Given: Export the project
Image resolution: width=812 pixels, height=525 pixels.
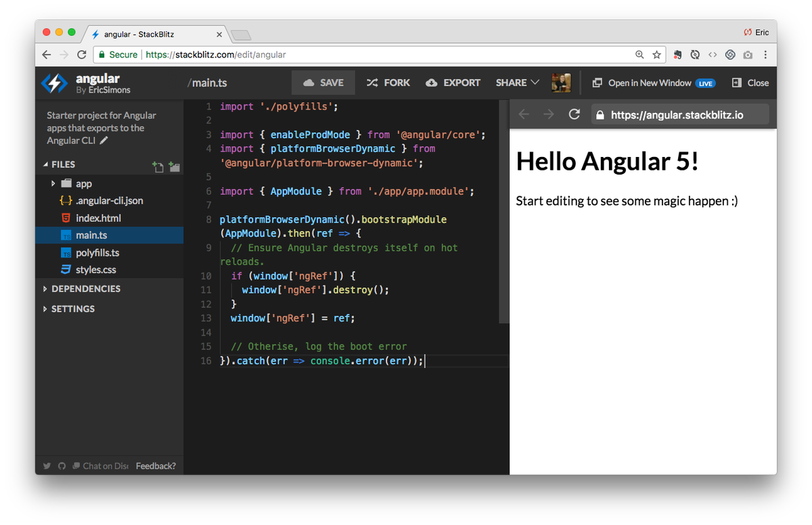Looking at the screenshot, I should click(453, 83).
